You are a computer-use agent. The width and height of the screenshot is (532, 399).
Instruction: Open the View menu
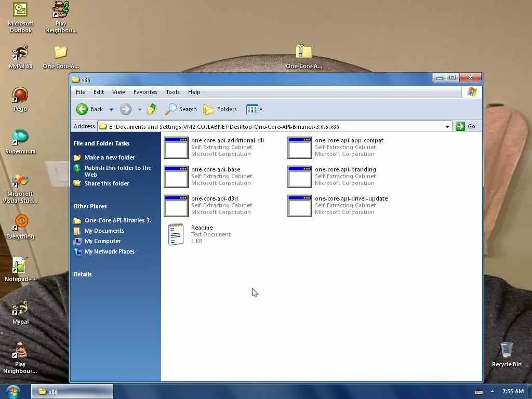click(x=118, y=92)
